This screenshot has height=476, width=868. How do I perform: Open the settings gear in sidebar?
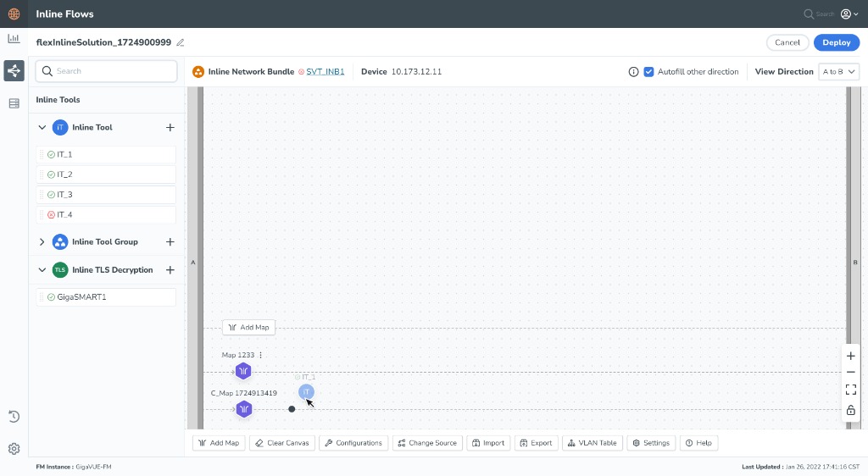pos(14,448)
